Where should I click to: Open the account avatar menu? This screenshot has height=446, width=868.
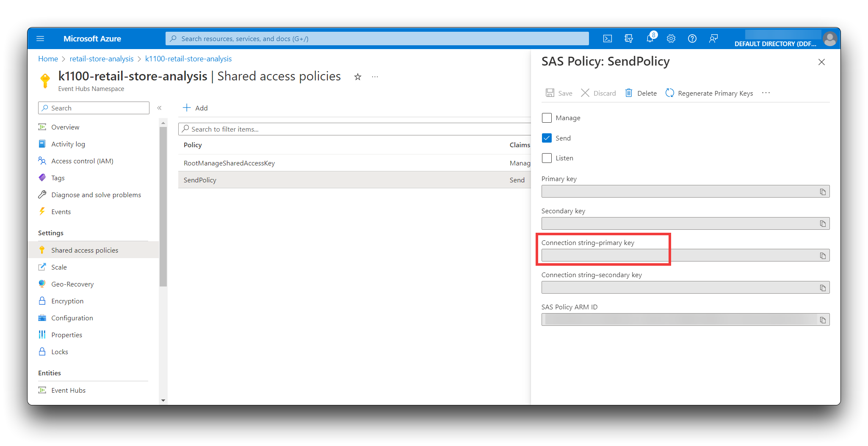coord(830,39)
